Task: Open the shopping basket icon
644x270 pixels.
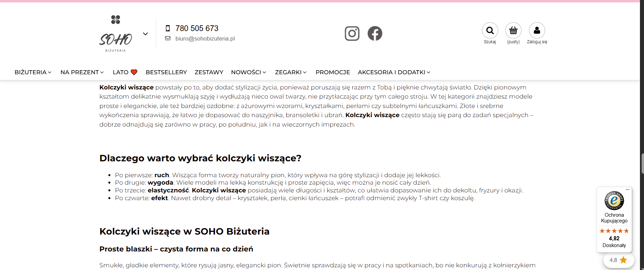Action: coord(513,31)
